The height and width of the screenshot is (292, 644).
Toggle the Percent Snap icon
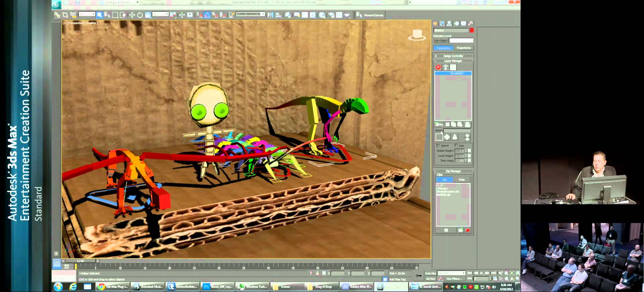click(x=215, y=15)
